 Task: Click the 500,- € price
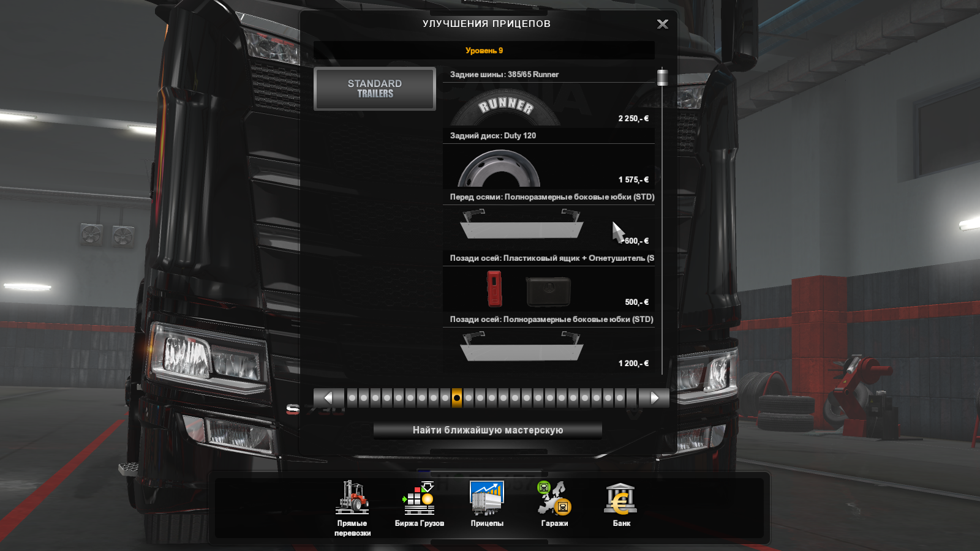[x=636, y=302]
